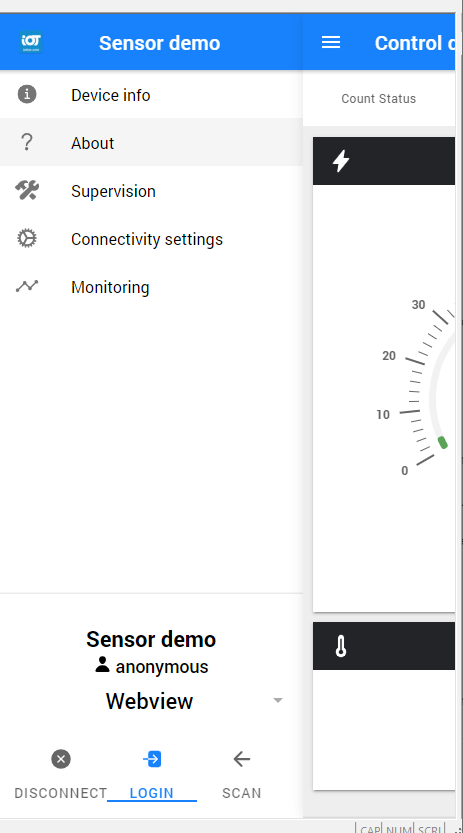The image size is (463, 833).
Task: Expand the Webview dropdown arrow
Action: 278,700
